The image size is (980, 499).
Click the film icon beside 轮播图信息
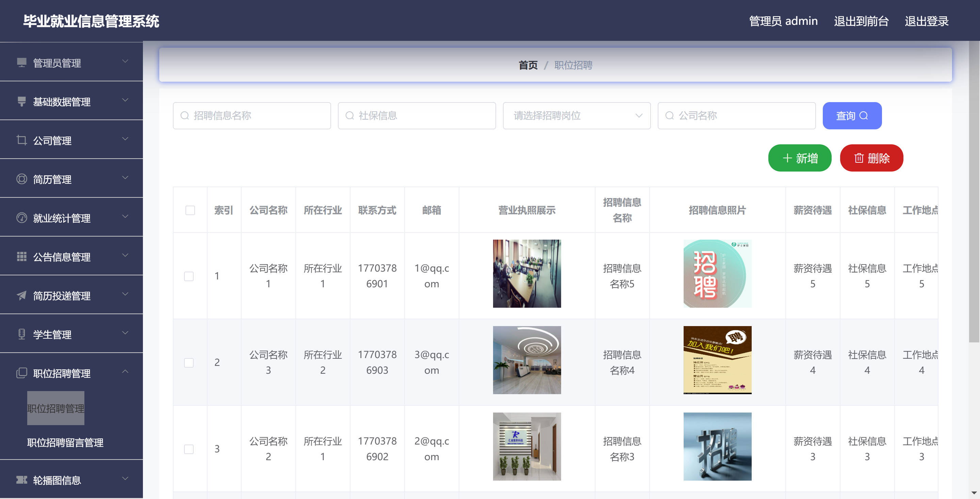(22, 480)
